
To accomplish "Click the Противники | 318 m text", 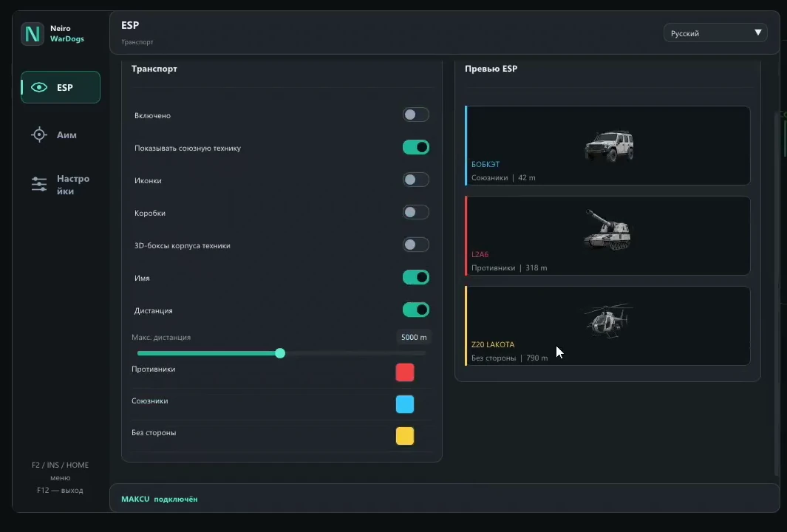I will pyautogui.click(x=509, y=268).
